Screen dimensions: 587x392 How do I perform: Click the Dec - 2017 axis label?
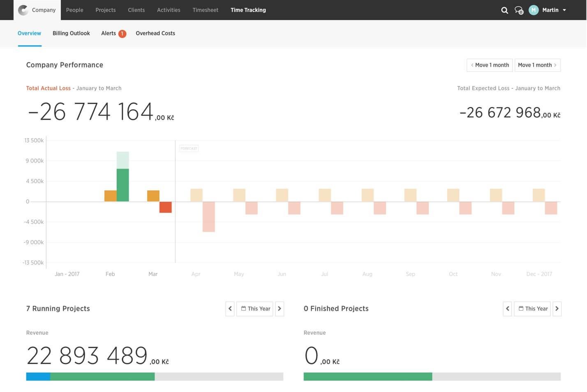(x=539, y=274)
